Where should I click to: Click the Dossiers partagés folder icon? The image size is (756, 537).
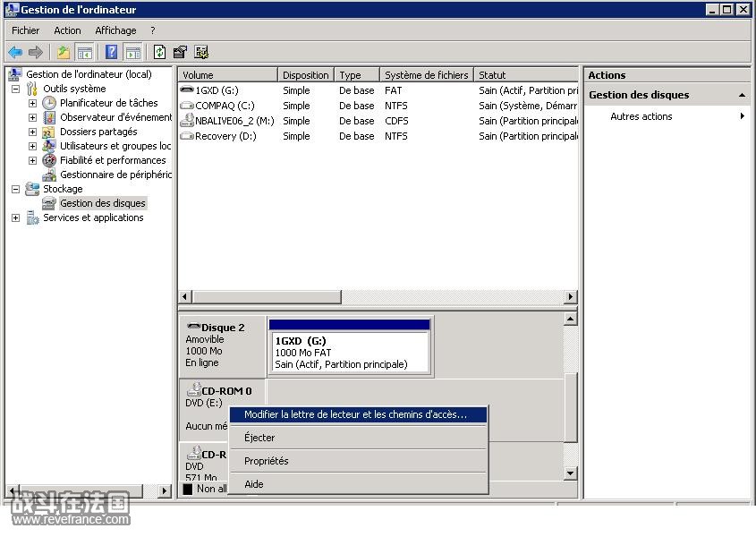click(48, 132)
